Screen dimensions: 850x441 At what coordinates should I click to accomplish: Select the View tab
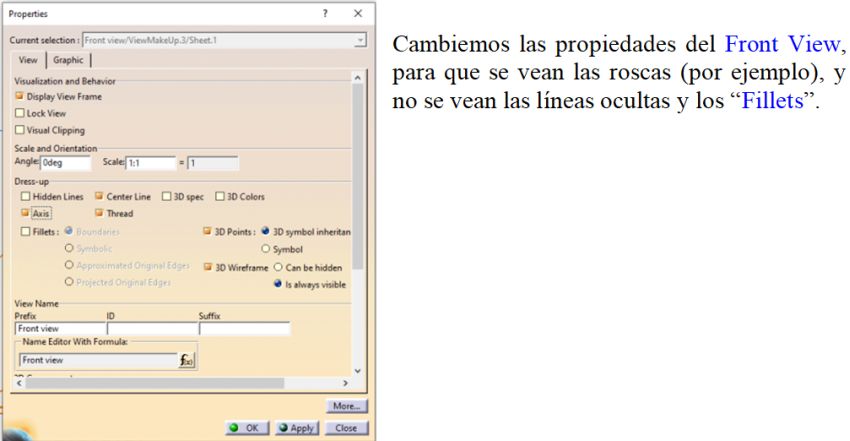pyautogui.click(x=28, y=60)
